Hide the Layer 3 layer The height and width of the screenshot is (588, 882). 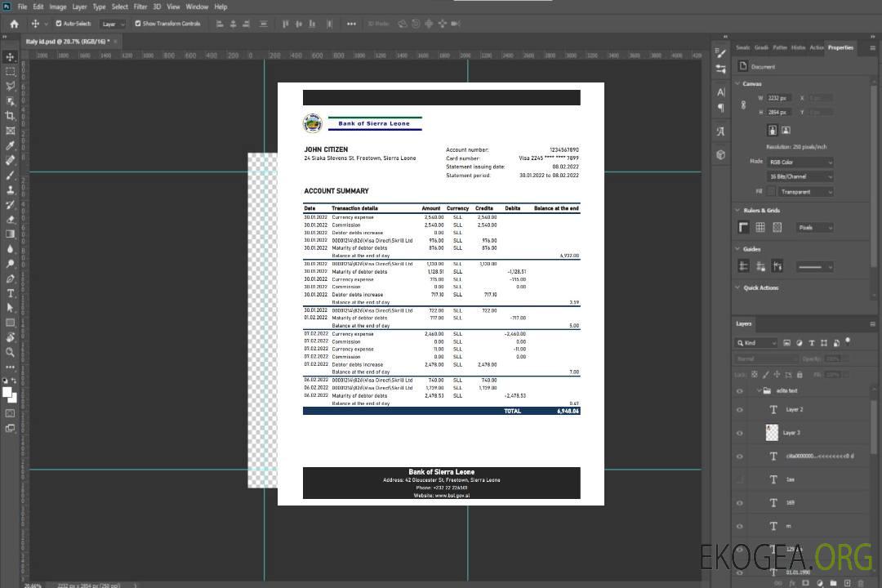point(740,433)
